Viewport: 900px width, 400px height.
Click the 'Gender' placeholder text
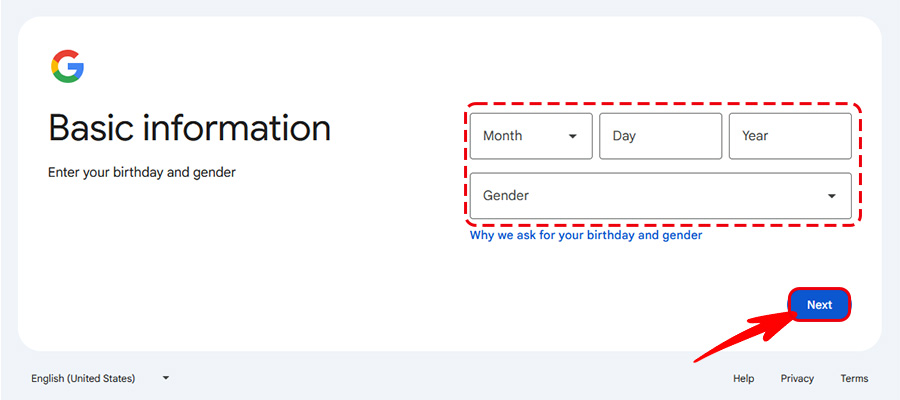(x=506, y=196)
